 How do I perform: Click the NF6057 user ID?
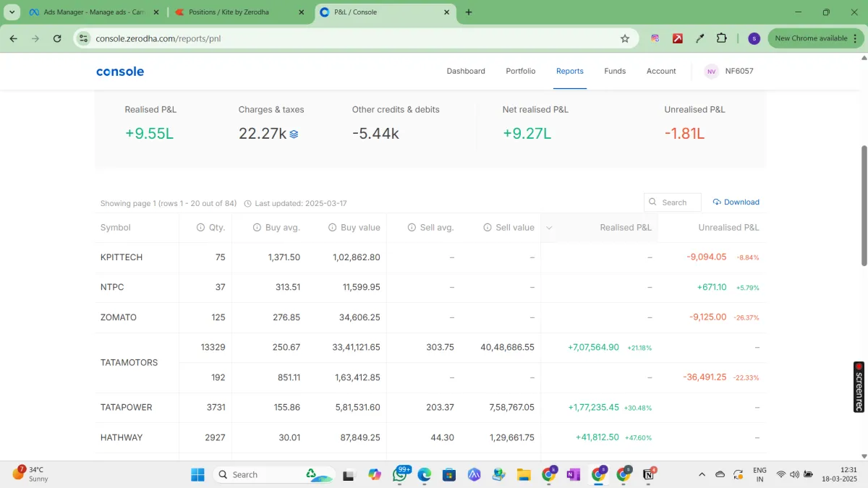tap(739, 71)
